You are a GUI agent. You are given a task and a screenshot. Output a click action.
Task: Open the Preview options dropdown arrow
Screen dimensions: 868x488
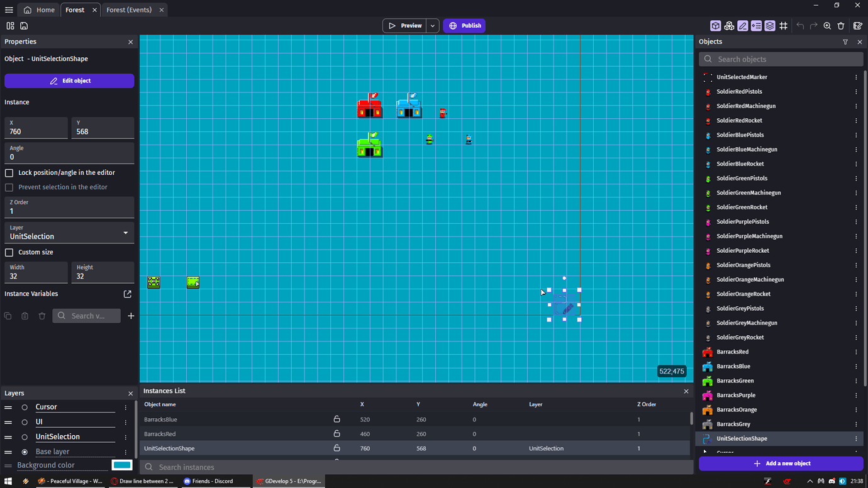click(432, 26)
